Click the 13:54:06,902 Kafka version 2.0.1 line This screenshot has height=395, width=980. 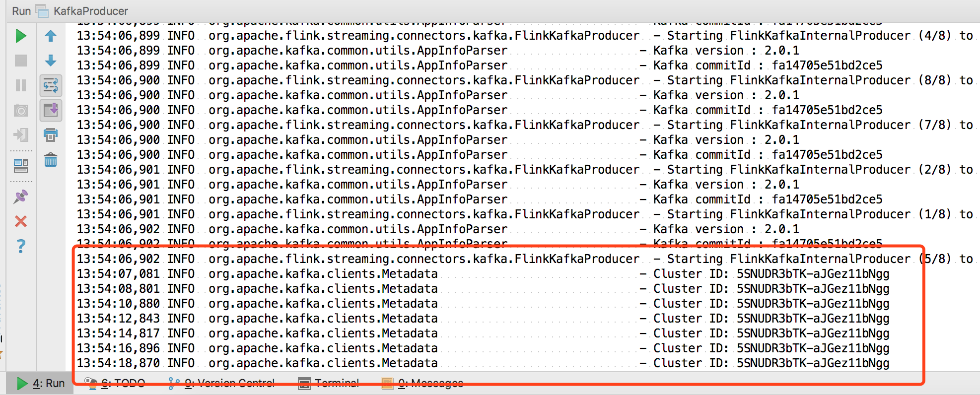[438, 229]
